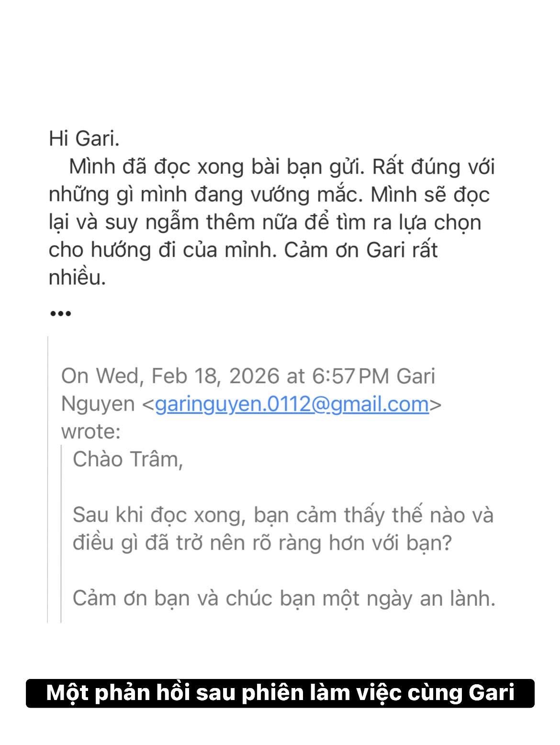560x745 pixels.
Task: Click the outer vertical quote bar
Action: point(48,478)
